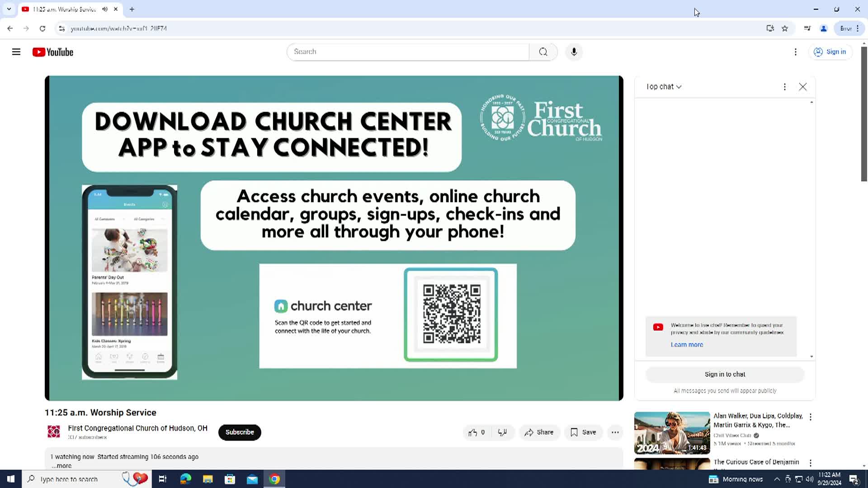868x488 pixels.
Task: Click Chill Vibes Club channel name
Action: point(732,436)
